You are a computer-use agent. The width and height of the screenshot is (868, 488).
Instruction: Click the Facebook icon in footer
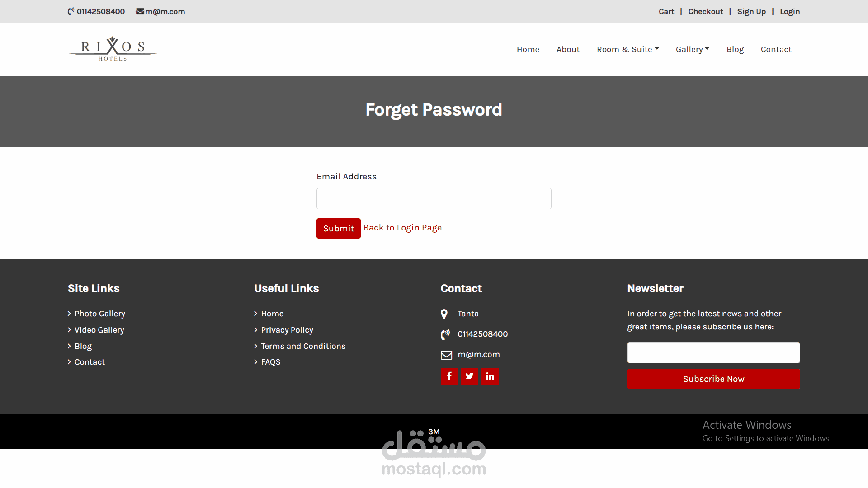tap(449, 376)
